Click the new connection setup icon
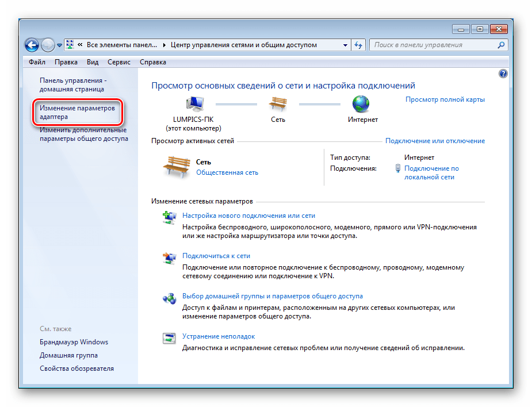The height and width of the screenshot is (407, 532). [x=169, y=218]
